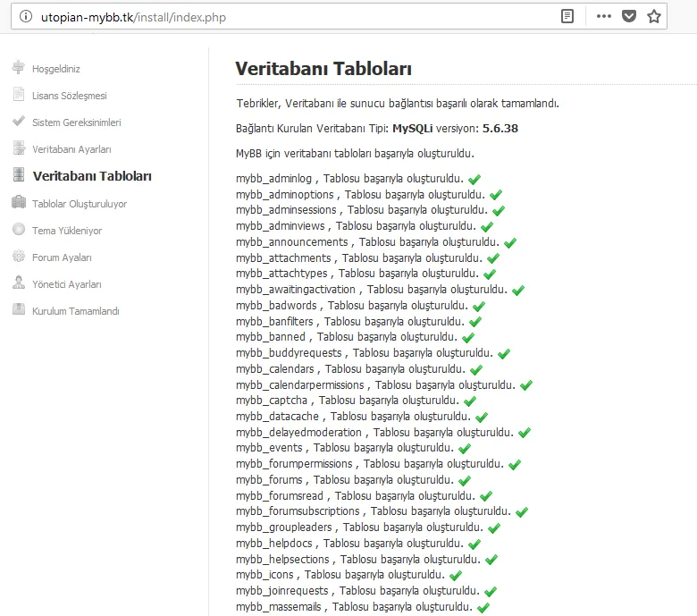This screenshot has width=697, height=616.
Task: Click the mybb_calendars table row text
Action: (350, 369)
